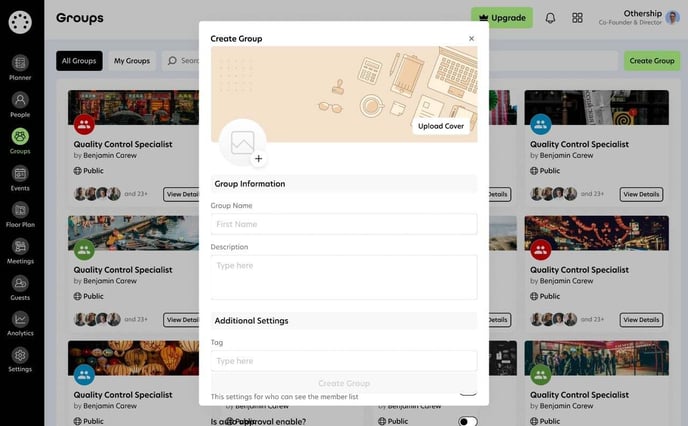This screenshot has width=688, height=426.
Task: Add group profile image with plus icon
Action: coord(258,158)
